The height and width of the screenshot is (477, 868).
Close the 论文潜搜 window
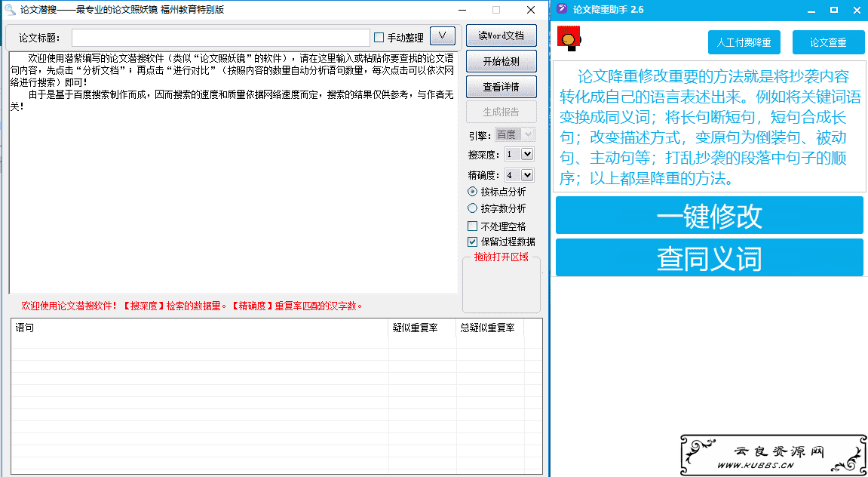(530, 9)
